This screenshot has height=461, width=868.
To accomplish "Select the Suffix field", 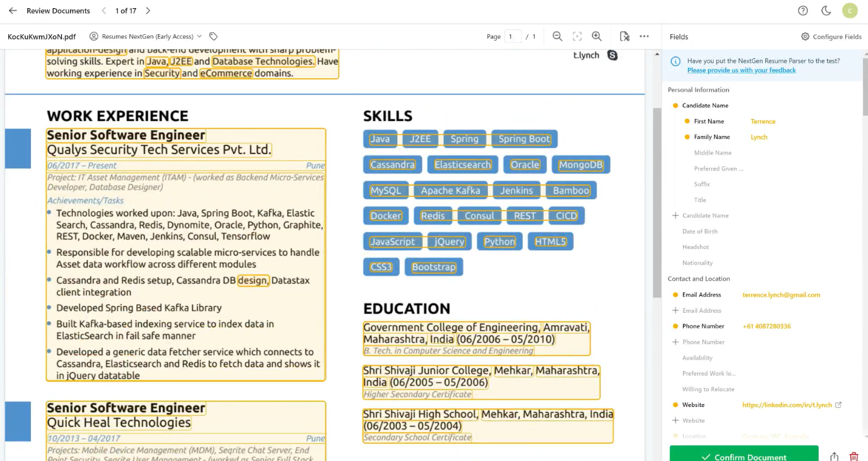I will 701,184.
